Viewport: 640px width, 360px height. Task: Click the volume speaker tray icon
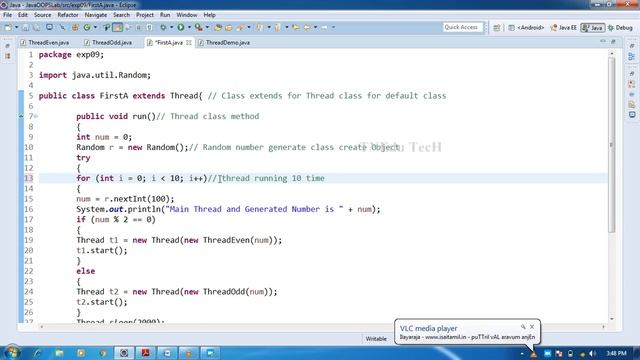(x=593, y=353)
